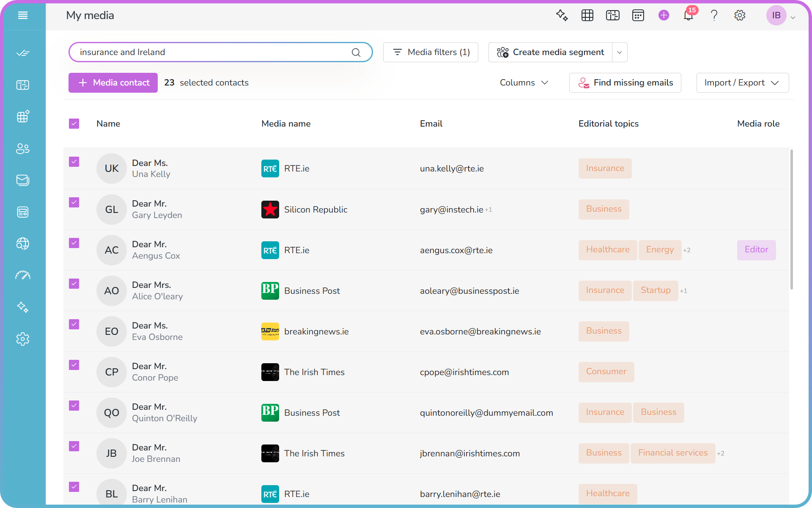Open the calendar icon in top toolbar
This screenshot has height=508, width=812.
tap(638, 15)
